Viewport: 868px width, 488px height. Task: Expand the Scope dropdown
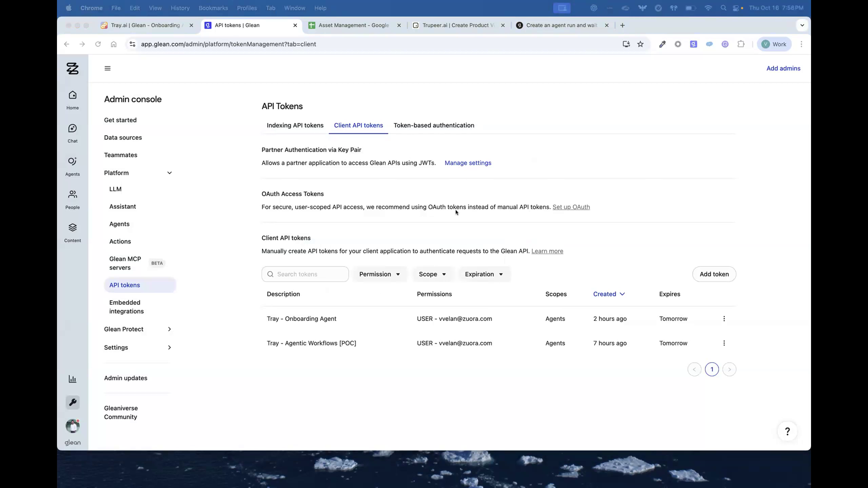tap(432, 274)
